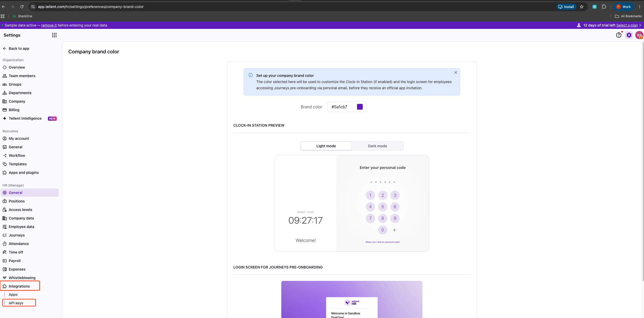Image resolution: width=644 pixels, height=318 pixels.
Task: Open Tellent Intelligence settings
Action: tap(30, 118)
